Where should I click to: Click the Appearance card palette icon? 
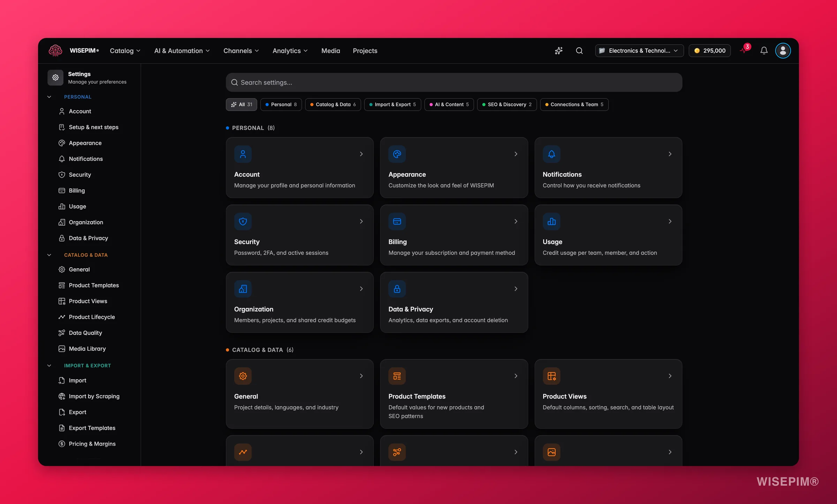397,154
